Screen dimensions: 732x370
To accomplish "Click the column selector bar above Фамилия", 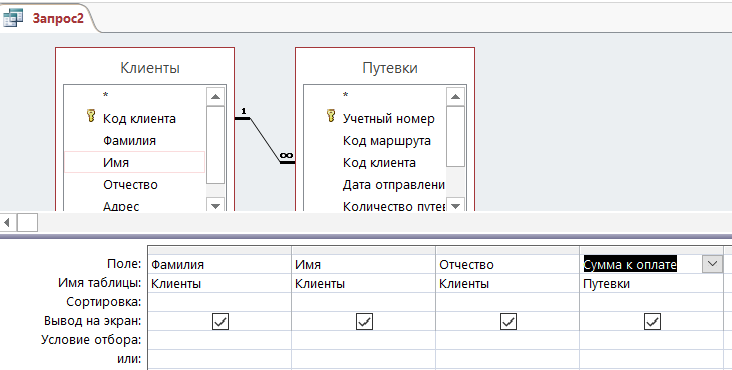I will pyautogui.click(x=219, y=251).
